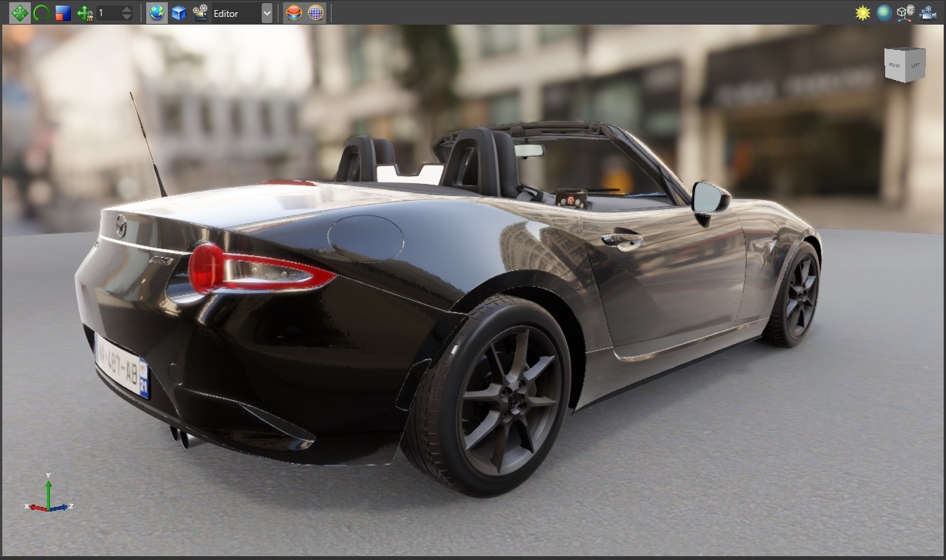Expand camera list using chevron arrow
The width and height of the screenshot is (946, 560).
coord(266,13)
